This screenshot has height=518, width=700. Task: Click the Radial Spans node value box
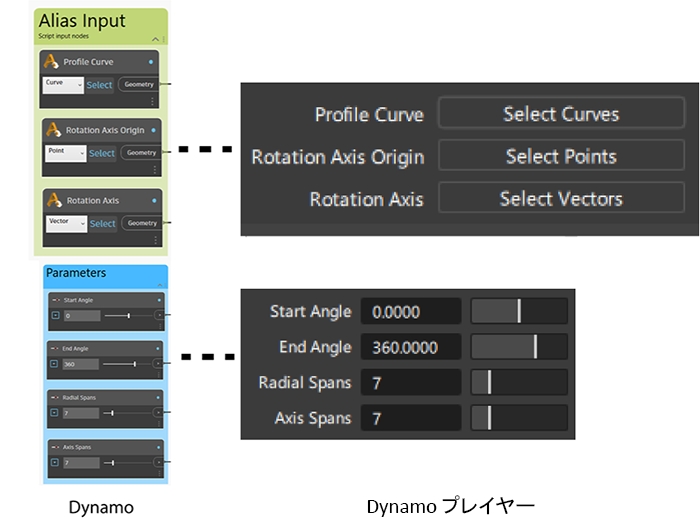coord(80,413)
